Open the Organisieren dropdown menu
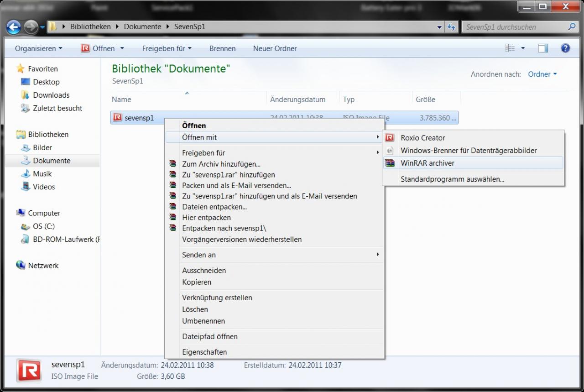This screenshot has width=584, height=392. click(38, 48)
